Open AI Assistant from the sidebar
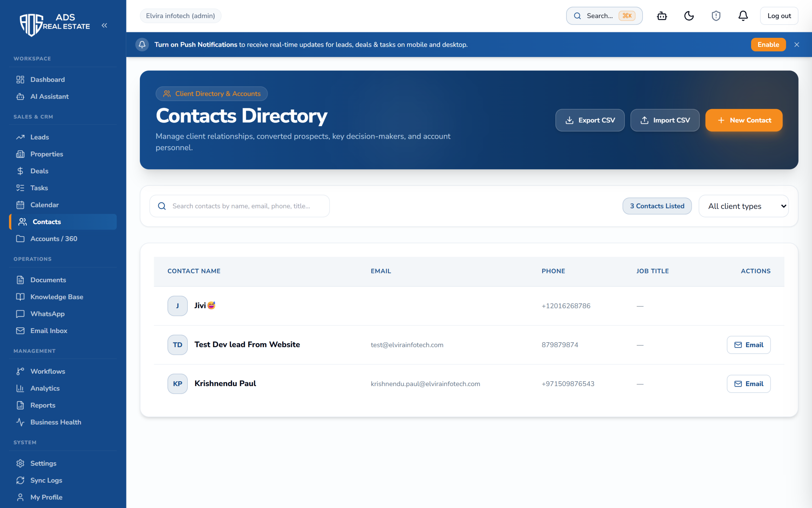Screen dimensions: 812x508 point(63,97)
